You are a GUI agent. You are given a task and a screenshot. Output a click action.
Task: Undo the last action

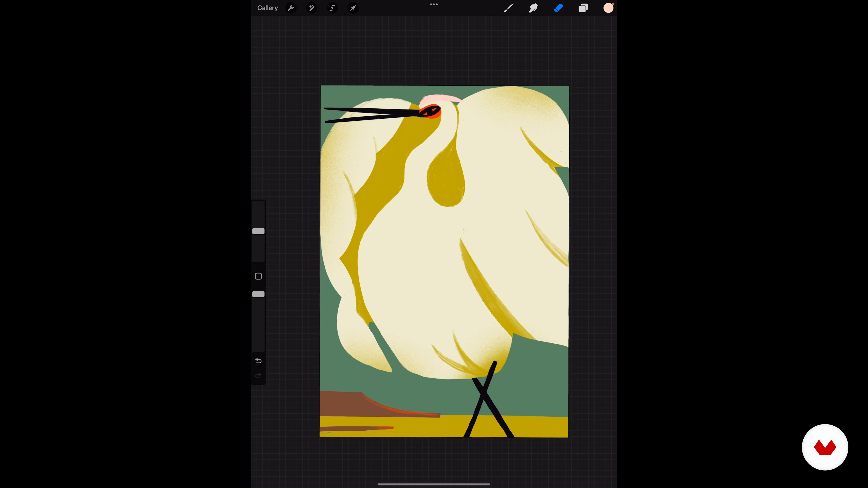coord(258,361)
